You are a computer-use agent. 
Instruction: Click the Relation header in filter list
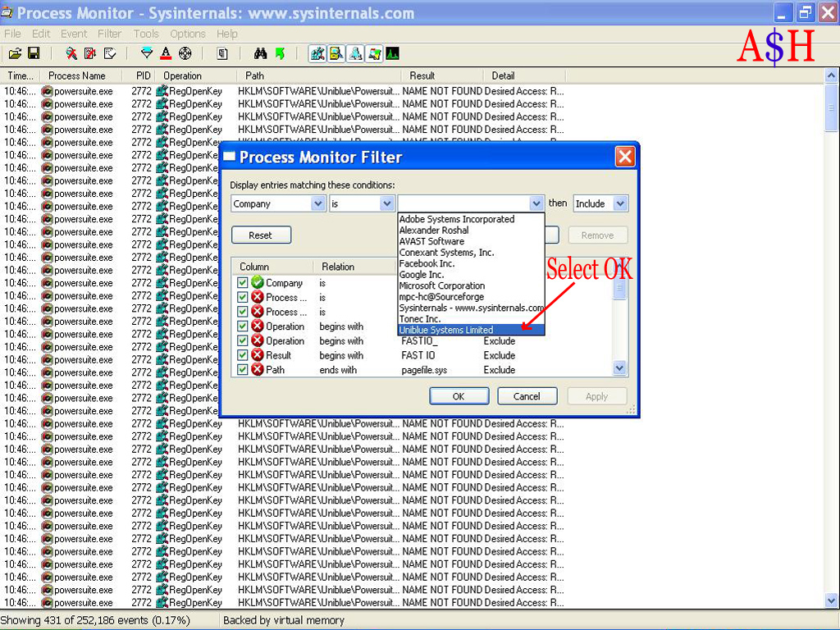(x=354, y=267)
